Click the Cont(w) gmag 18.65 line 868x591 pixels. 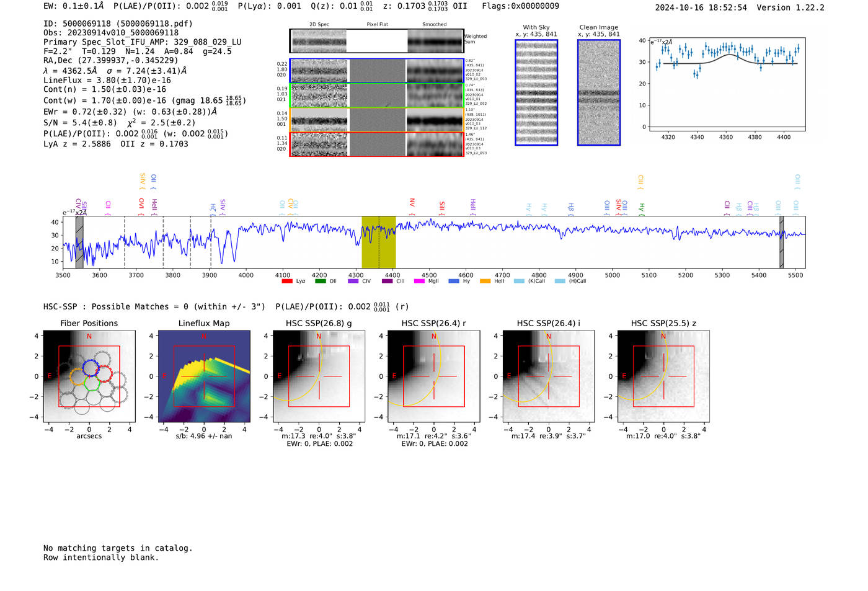pos(144,100)
